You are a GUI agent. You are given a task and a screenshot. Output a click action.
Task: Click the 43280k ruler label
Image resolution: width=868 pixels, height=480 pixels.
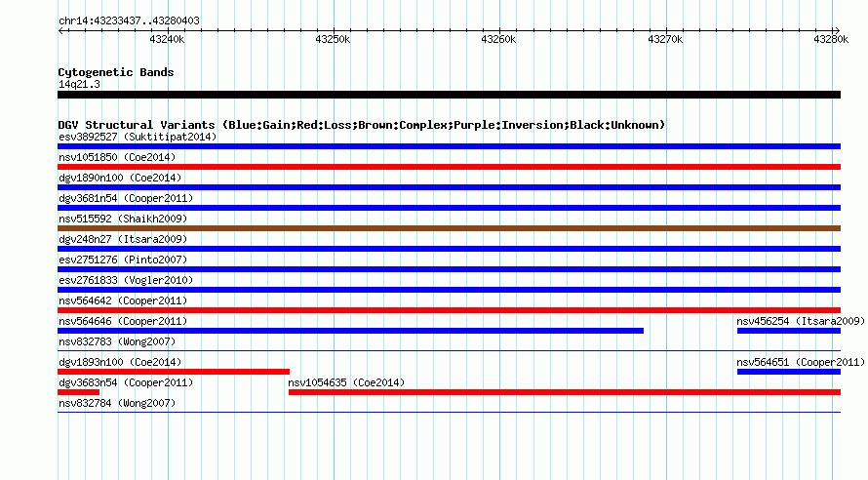pyautogui.click(x=831, y=39)
